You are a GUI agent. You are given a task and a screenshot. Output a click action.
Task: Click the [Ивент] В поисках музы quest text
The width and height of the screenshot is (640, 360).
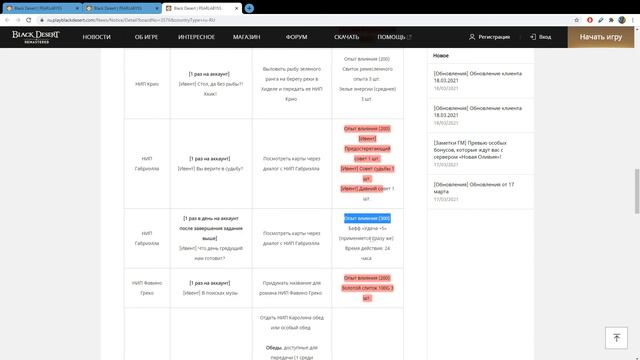[x=210, y=293]
